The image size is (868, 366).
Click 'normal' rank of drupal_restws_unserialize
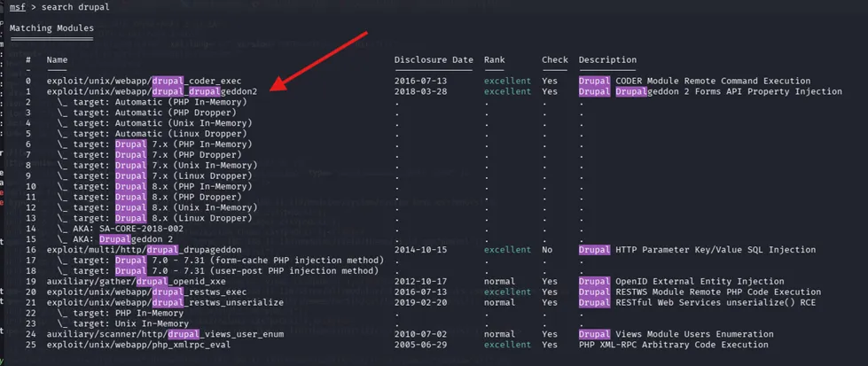pos(499,302)
